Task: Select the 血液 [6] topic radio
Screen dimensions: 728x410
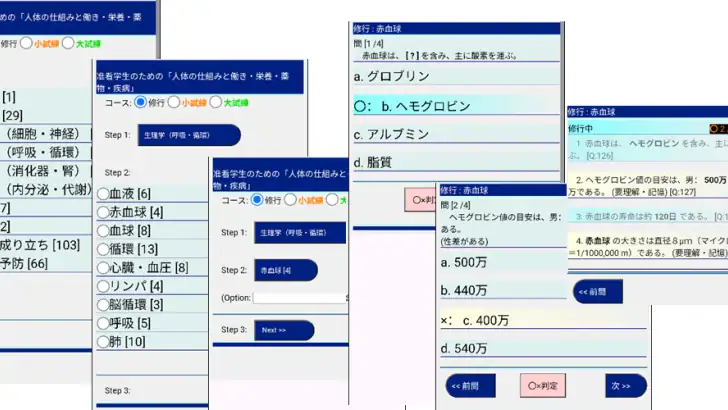Action: pos(103,194)
